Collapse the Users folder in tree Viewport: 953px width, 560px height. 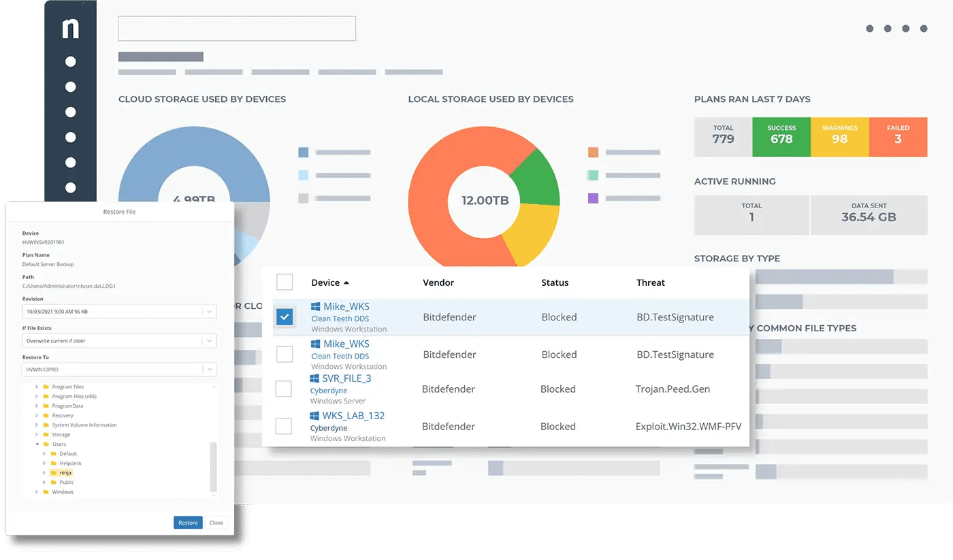tap(37, 444)
